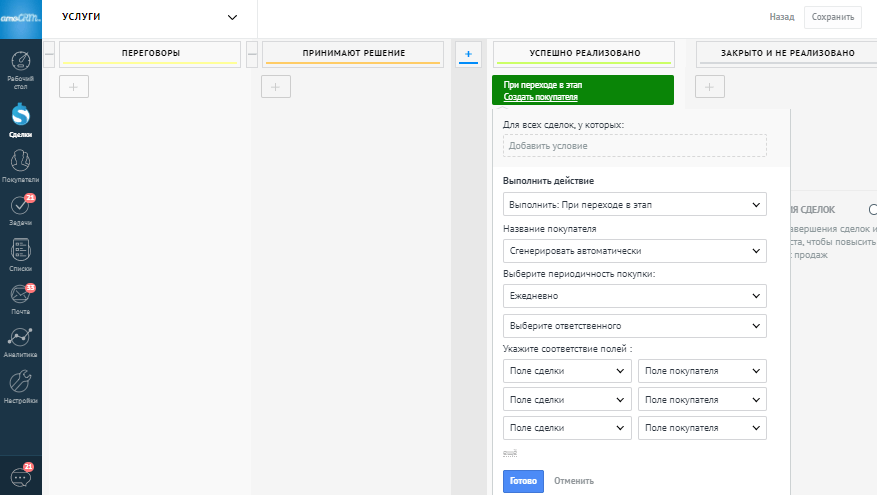The width and height of the screenshot is (877, 495).
Task: Open chat notifications icon in the sidebar
Action: point(21,477)
